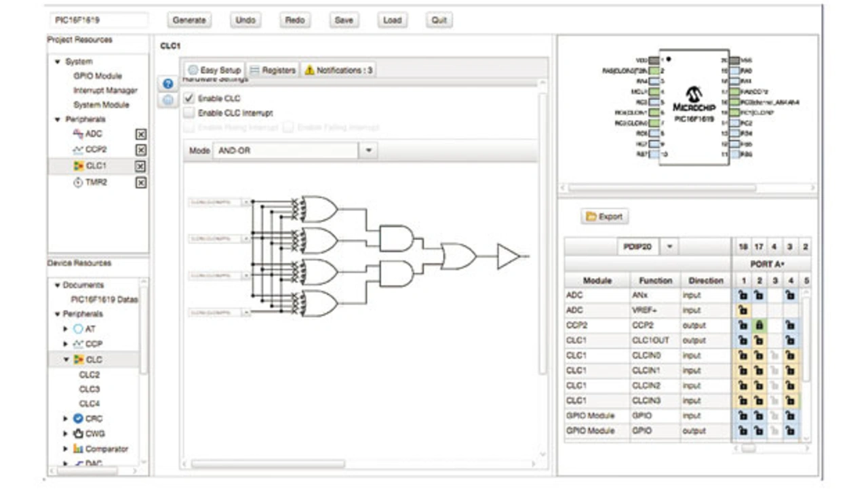Click ANx lock under Port A pin 1
This screenshot has height=489, width=868.
click(x=742, y=295)
